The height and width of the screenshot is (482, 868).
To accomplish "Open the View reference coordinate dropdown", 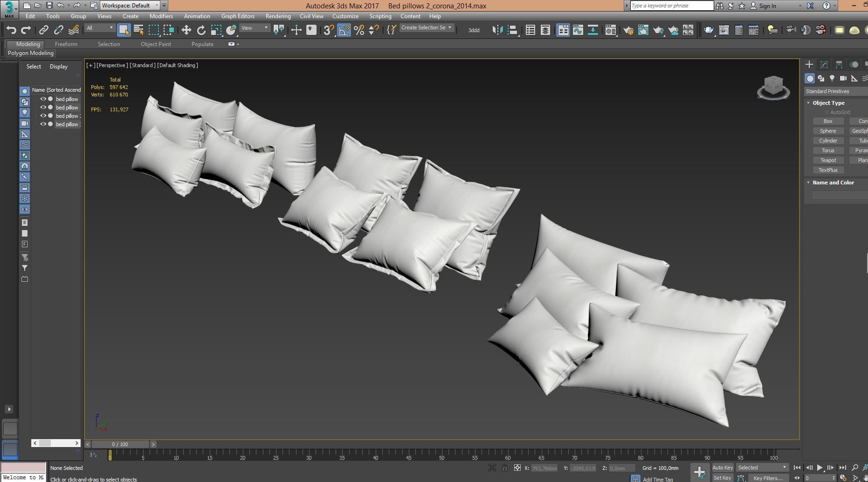I will coord(255,28).
